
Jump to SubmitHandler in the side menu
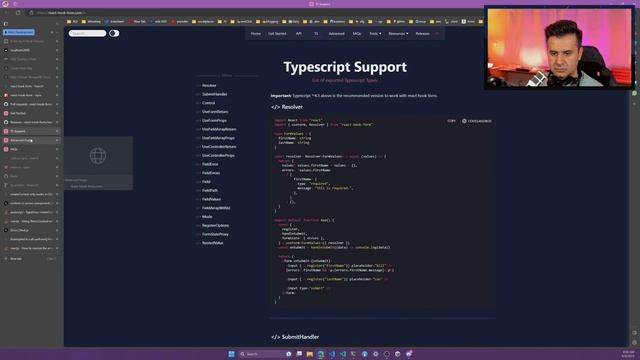point(215,94)
